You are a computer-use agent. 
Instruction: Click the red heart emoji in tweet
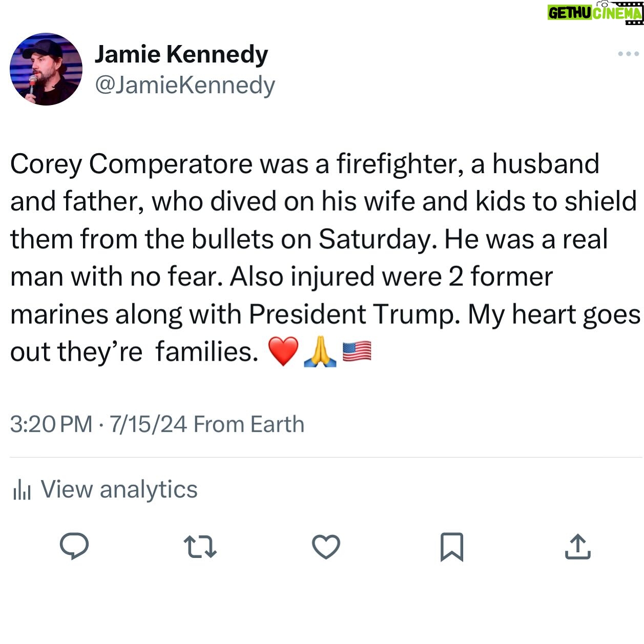pos(283,352)
